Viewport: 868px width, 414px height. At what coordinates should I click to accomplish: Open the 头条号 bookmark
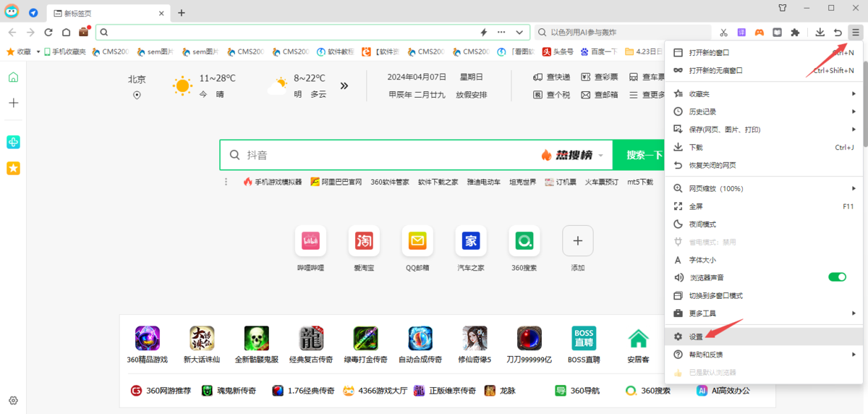coord(558,51)
